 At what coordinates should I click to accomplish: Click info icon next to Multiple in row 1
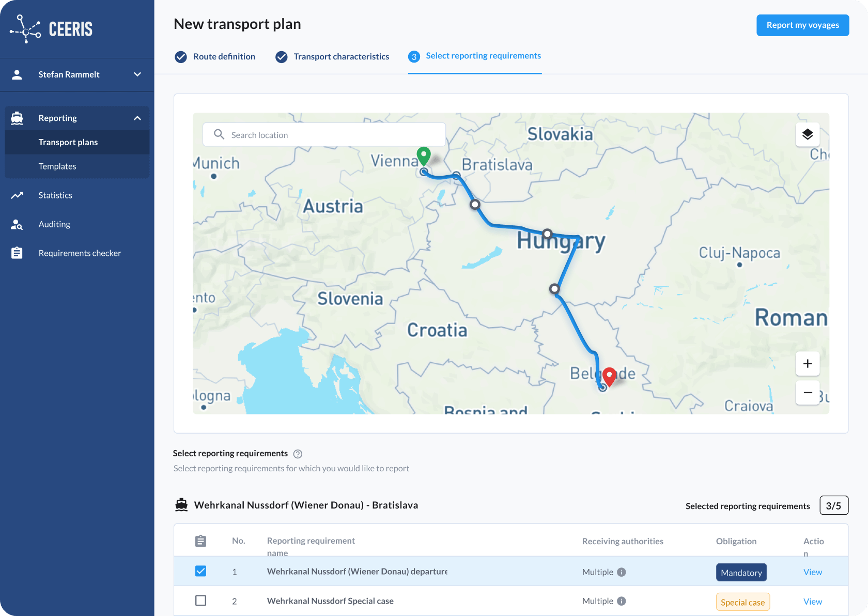[622, 572]
